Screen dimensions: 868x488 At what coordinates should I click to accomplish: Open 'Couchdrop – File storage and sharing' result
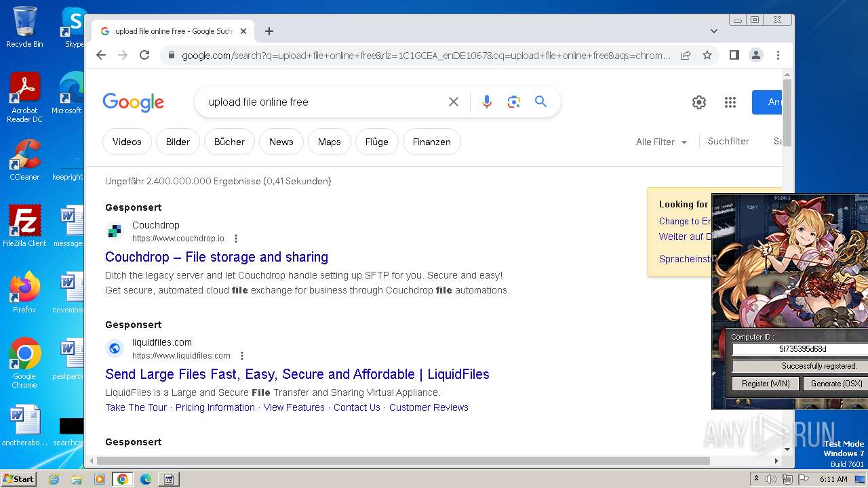point(216,257)
